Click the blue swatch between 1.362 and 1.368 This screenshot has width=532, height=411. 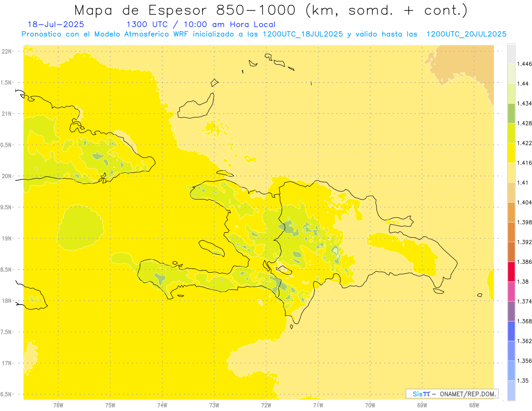pos(511,331)
